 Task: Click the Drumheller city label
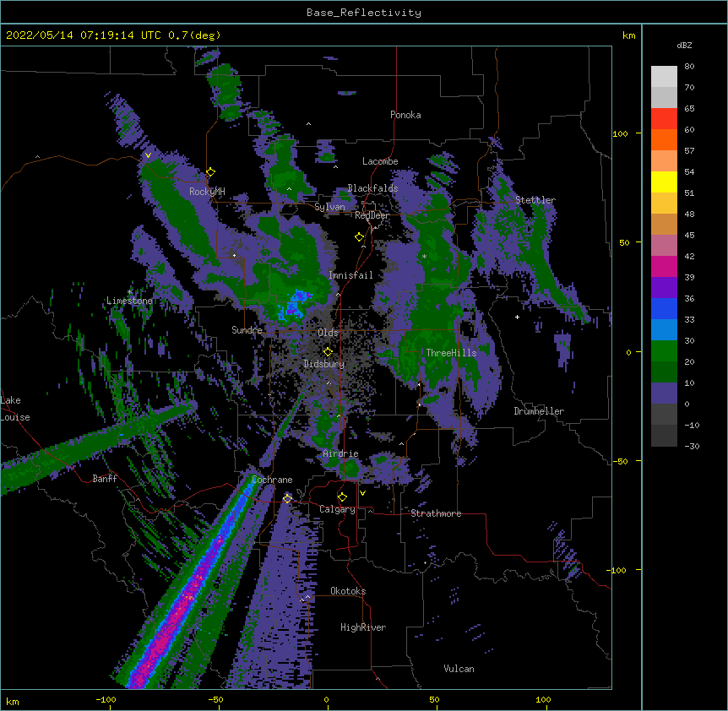(x=539, y=411)
